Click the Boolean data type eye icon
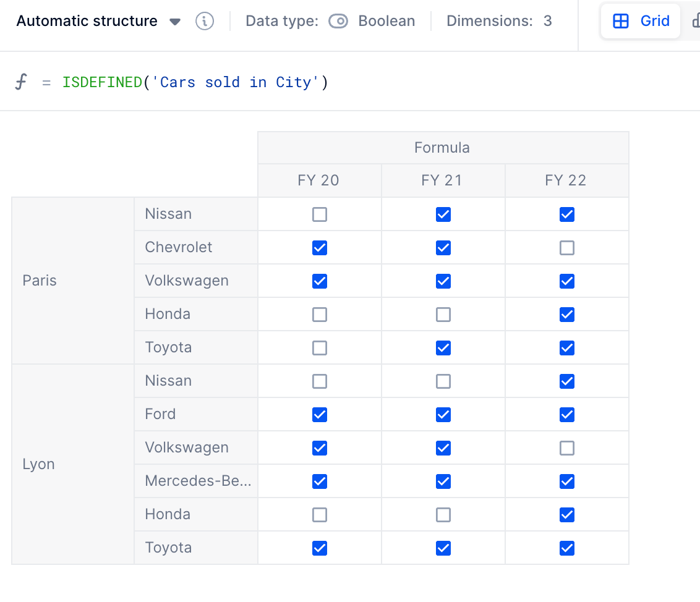 point(338,21)
